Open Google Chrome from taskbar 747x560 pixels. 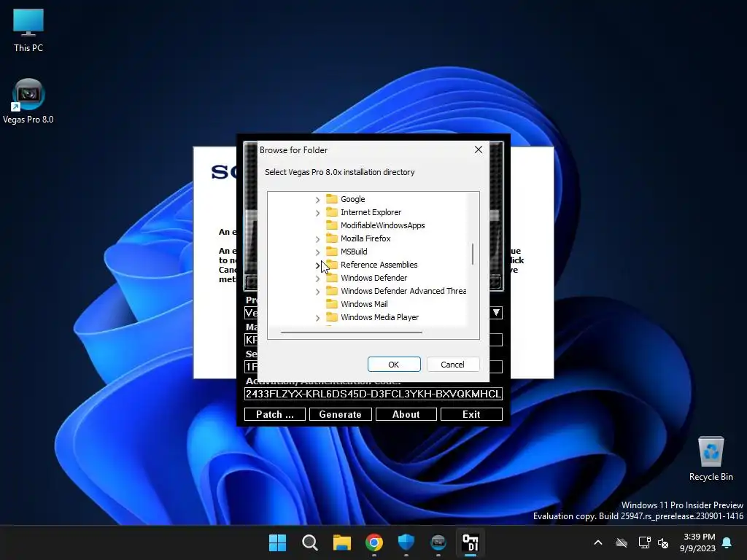(374, 542)
